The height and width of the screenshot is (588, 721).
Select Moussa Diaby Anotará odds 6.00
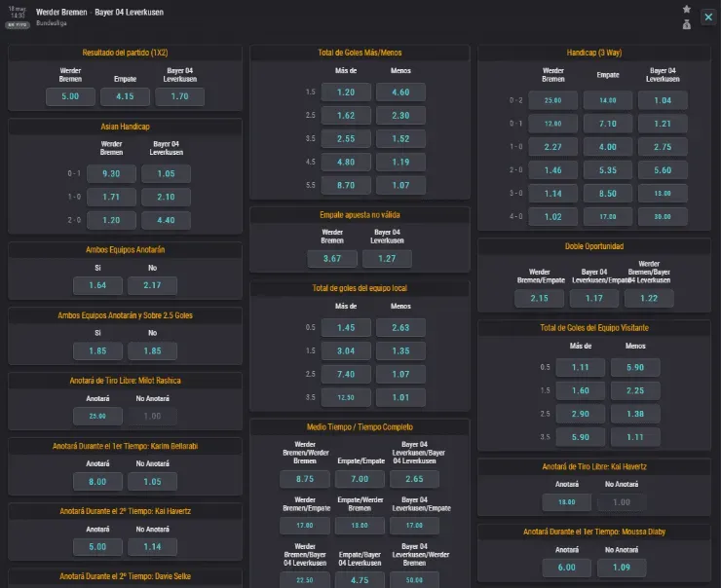pos(567,567)
